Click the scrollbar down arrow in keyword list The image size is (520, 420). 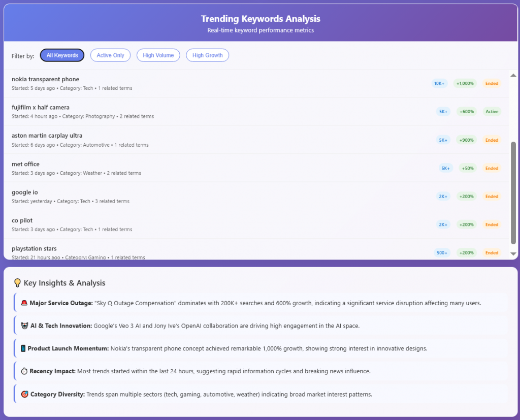(x=513, y=254)
